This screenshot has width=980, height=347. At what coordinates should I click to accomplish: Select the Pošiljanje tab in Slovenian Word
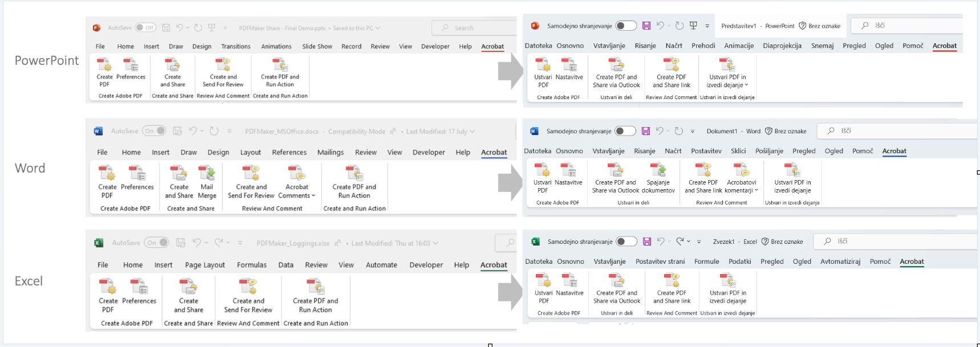tap(769, 151)
